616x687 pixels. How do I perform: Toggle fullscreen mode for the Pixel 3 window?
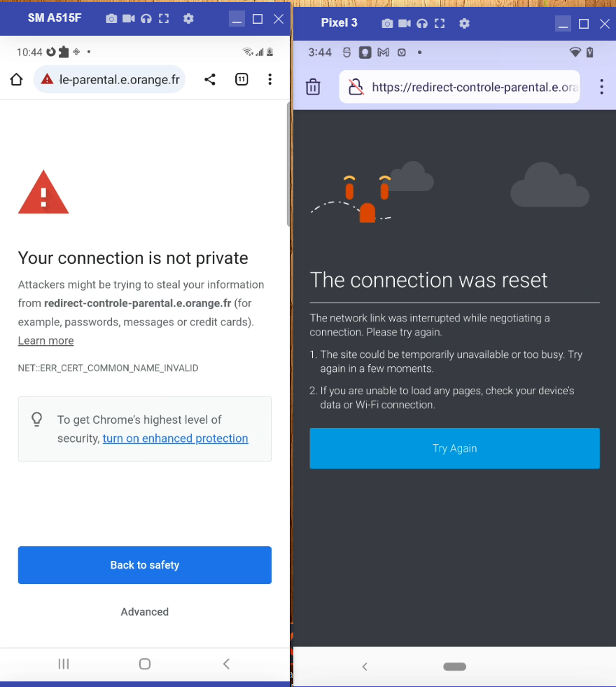point(440,23)
